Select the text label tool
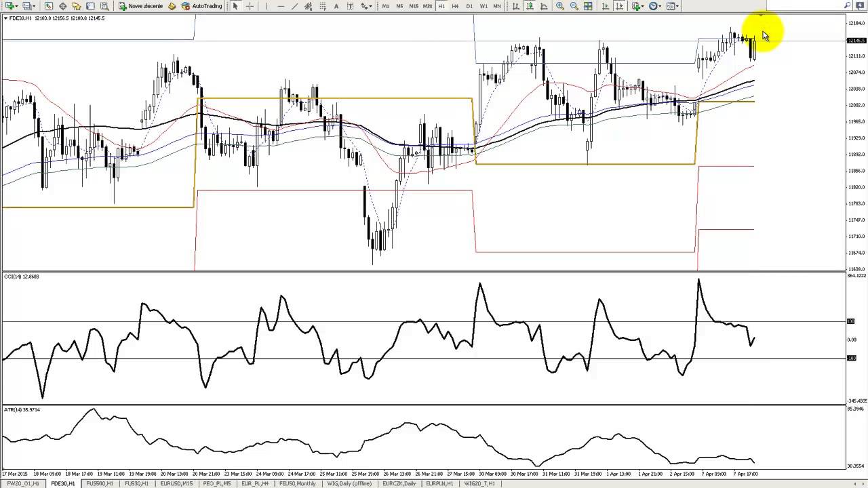Screen dimensions: 868x488 point(350,6)
